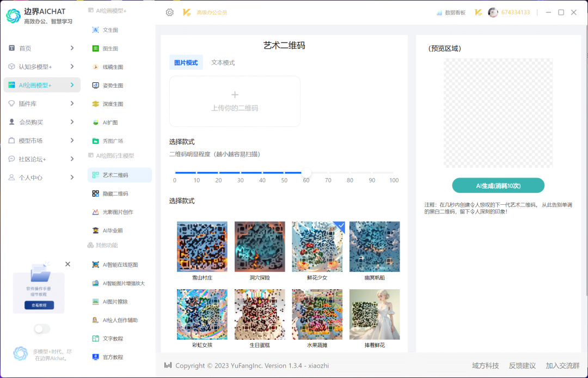Image resolution: width=588 pixels, height=378 pixels.
Task: Toggle the switch in the lower left sidebar
Action: [41, 329]
